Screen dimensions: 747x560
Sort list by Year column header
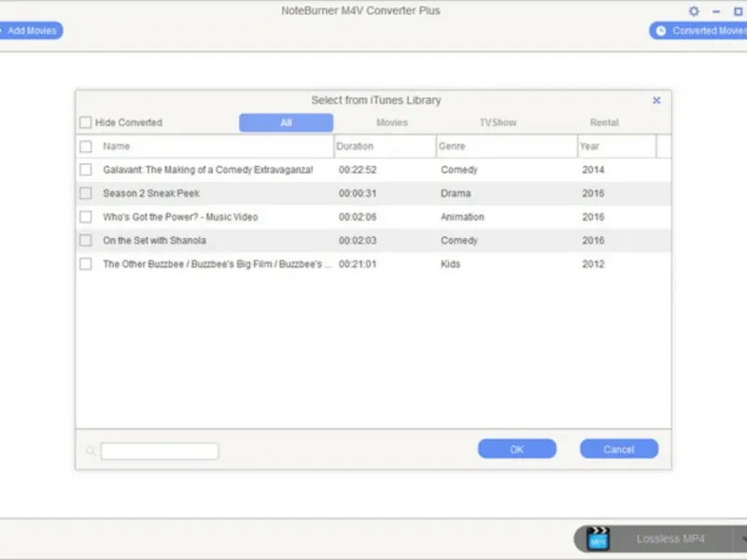[x=589, y=147]
